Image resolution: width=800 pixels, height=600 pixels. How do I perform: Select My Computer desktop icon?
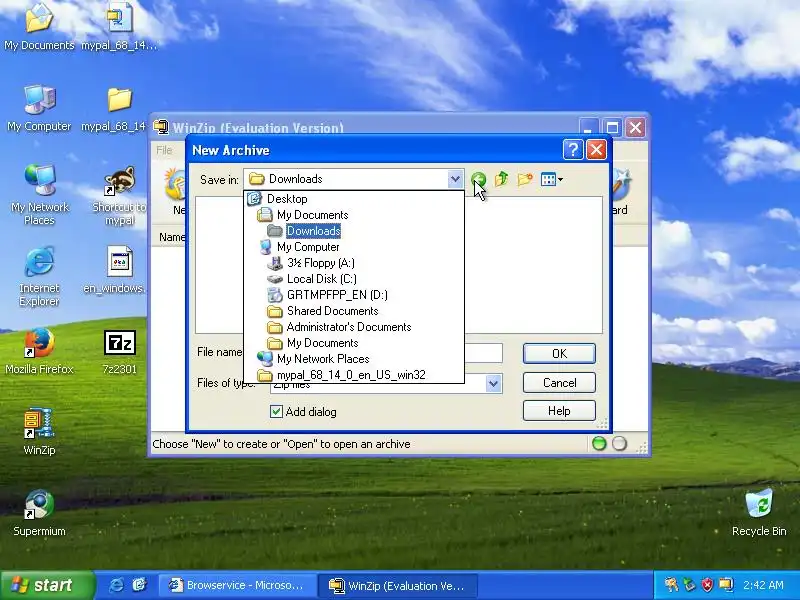[x=39, y=108]
